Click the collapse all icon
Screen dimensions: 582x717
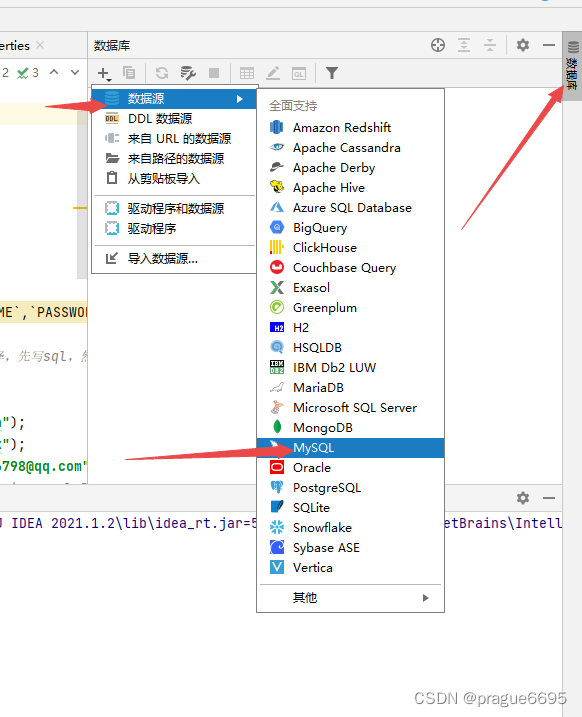(490, 45)
